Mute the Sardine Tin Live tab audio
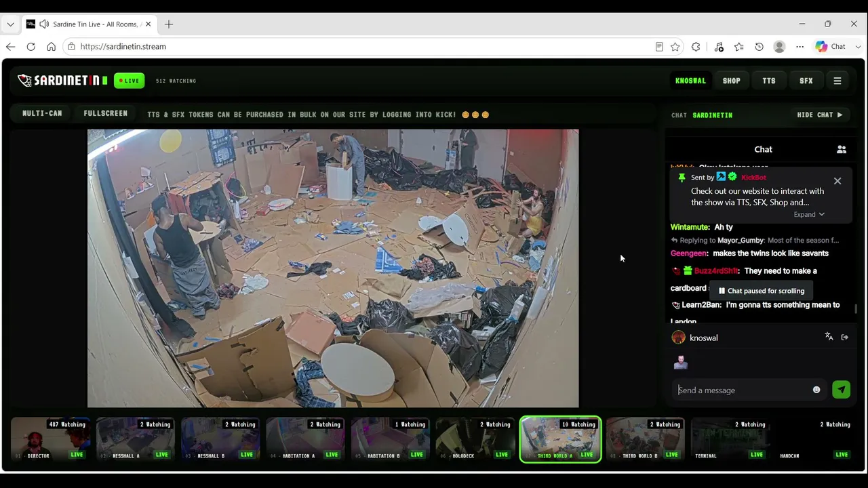Image resolution: width=868 pixels, height=488 pixels. (x=44, y=24)
